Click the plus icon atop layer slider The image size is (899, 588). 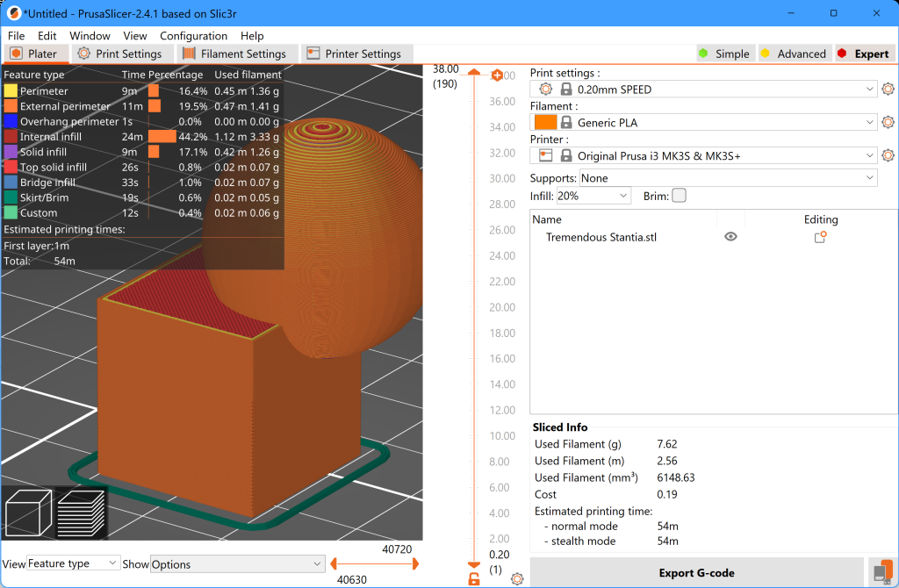pyautogui.click(x=497, y=75)
